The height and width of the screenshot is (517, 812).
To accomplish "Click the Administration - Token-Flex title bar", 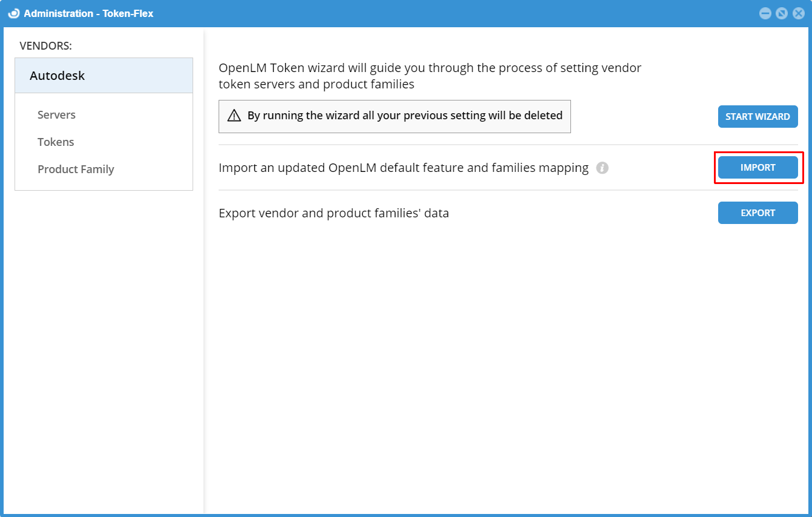I will 363,13.
